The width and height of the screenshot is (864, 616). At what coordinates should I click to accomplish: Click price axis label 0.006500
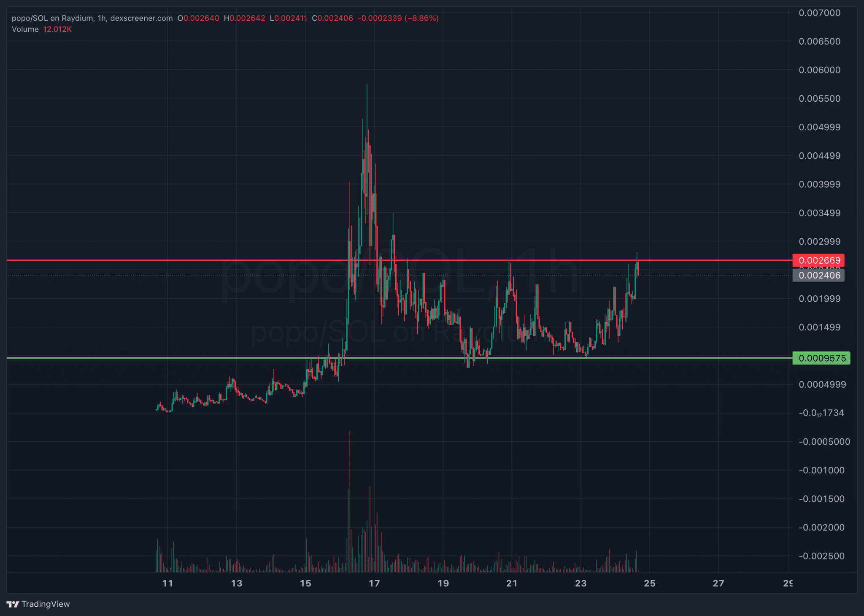tap(820, 41)
